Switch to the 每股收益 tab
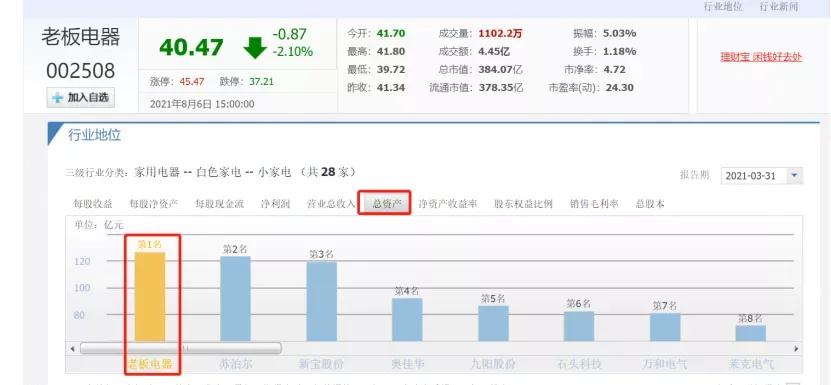This screenshot has height=385, width=831. click(x=93, y=204)
